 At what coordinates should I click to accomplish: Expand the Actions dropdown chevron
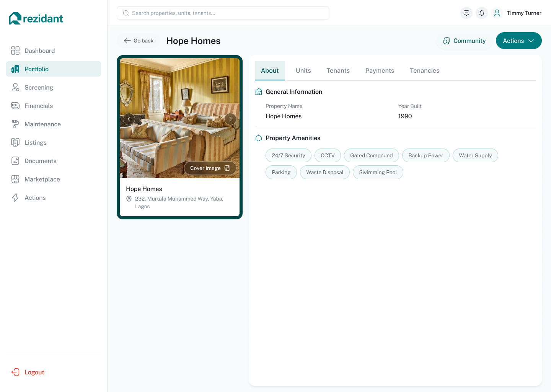coord(531,41)
